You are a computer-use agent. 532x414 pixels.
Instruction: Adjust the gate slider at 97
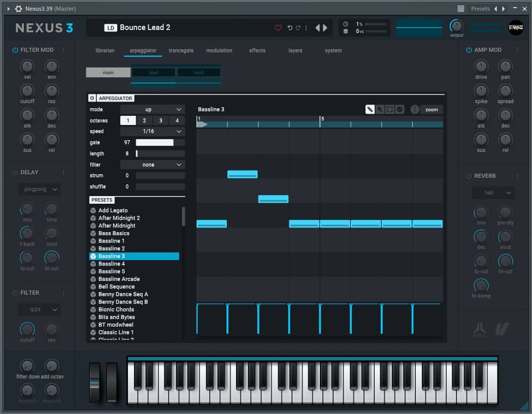160,143
